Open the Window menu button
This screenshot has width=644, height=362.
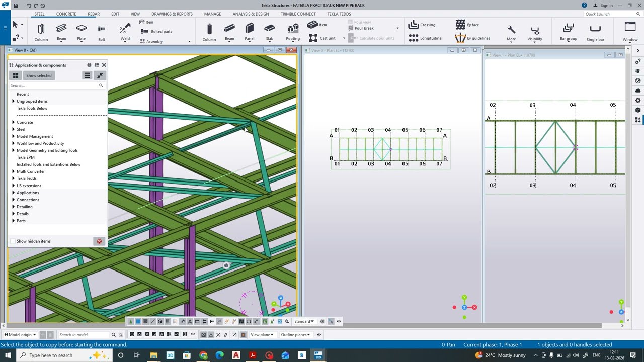tap(630, 32)
